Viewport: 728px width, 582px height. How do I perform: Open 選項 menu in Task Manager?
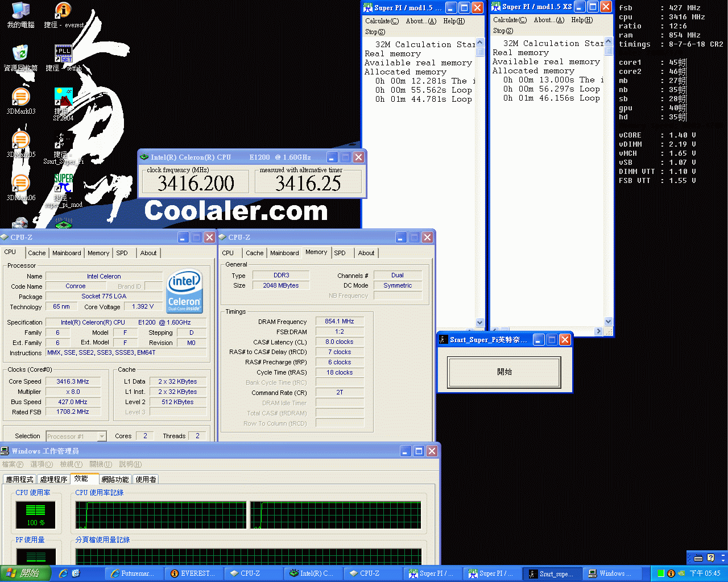click(x=41, y=464)
